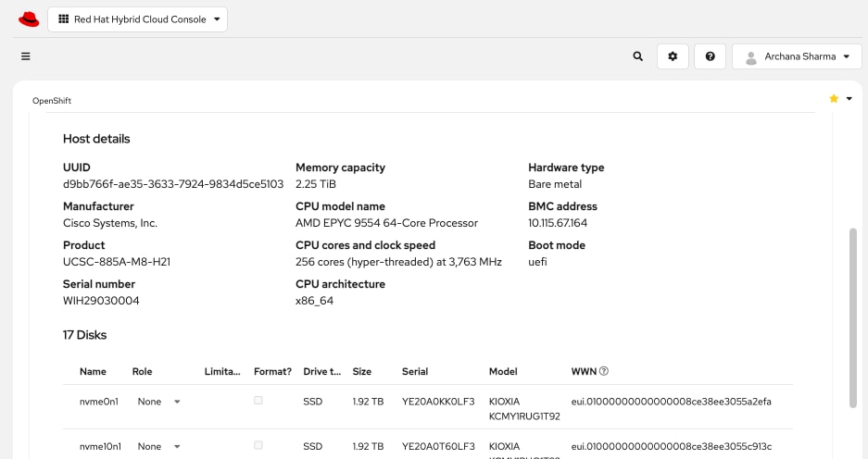Click the Limitations column header

[222, 372]
